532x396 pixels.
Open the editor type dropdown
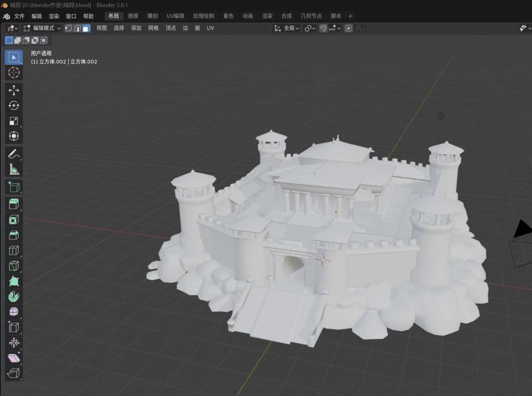pyautogui.click(x=12, y=28)
